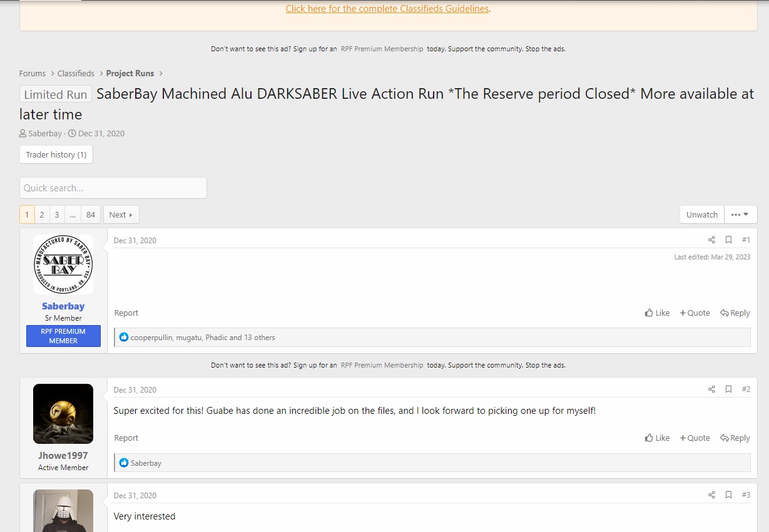The width and height of the screenshot is (769, 532).
Task: Go to page 2
Action: [42, 214]
